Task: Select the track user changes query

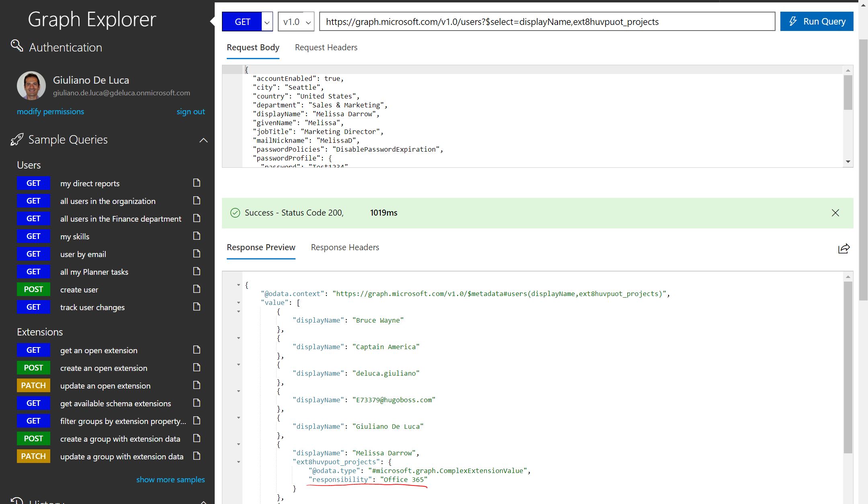Action: tap(92, 307)
